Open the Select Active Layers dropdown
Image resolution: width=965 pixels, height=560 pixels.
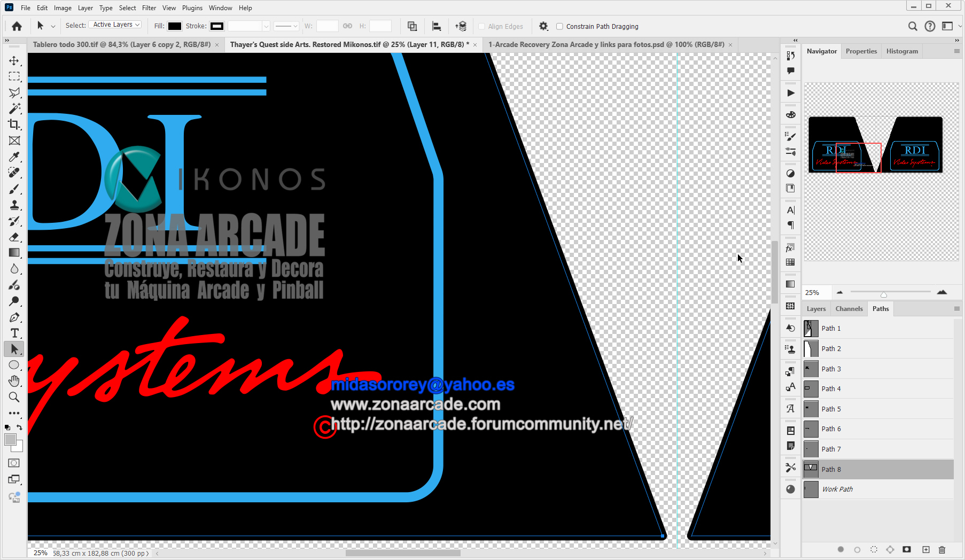coord(115,25)
